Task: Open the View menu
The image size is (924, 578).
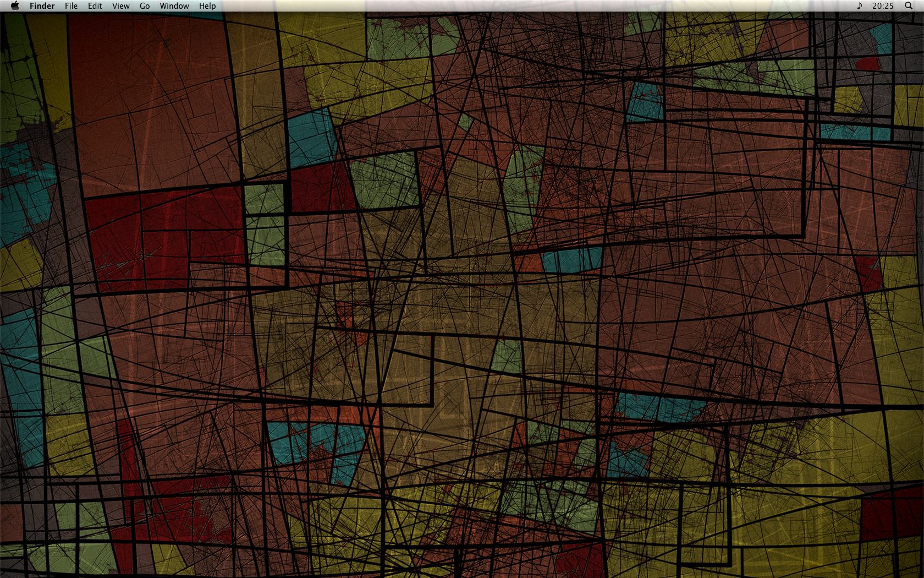Action: tap(120, 6)
